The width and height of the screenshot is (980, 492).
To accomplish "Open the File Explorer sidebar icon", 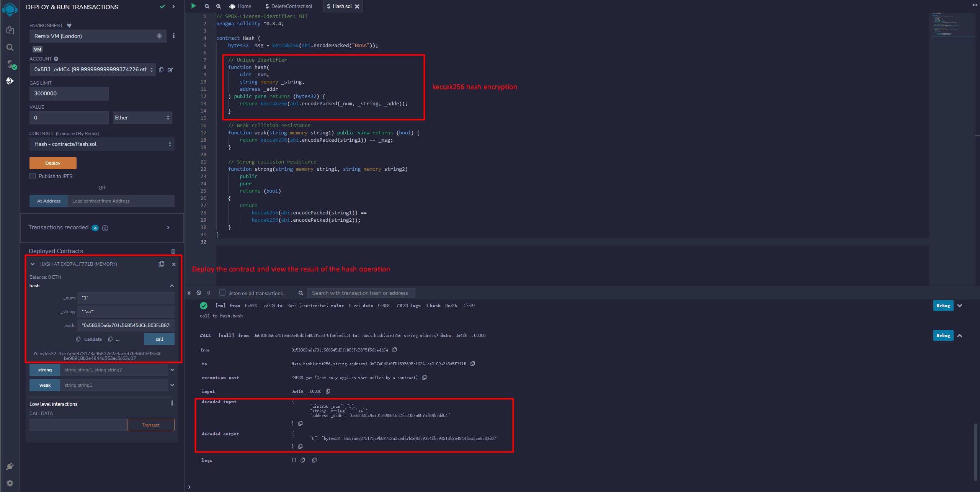I will (10, 30).
